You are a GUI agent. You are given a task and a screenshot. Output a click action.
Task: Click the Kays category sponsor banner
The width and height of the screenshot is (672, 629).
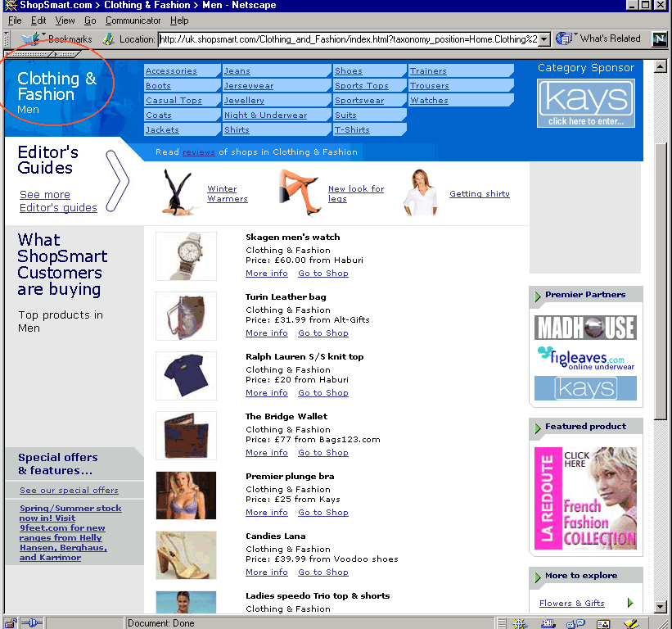pos(586,103)
